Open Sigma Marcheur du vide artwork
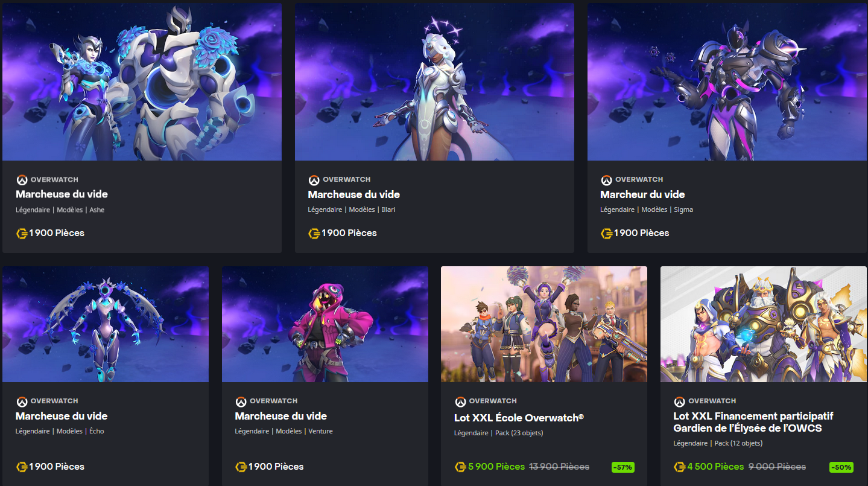Image resolution: width=868 pixels, height=486 pixels. click(x=727, y=82)
